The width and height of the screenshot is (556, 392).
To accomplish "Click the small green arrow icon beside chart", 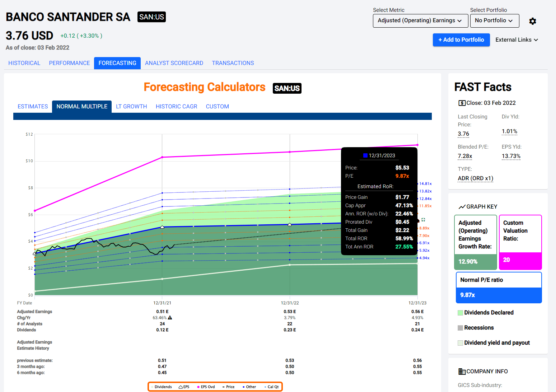I will tap(423, 220).
